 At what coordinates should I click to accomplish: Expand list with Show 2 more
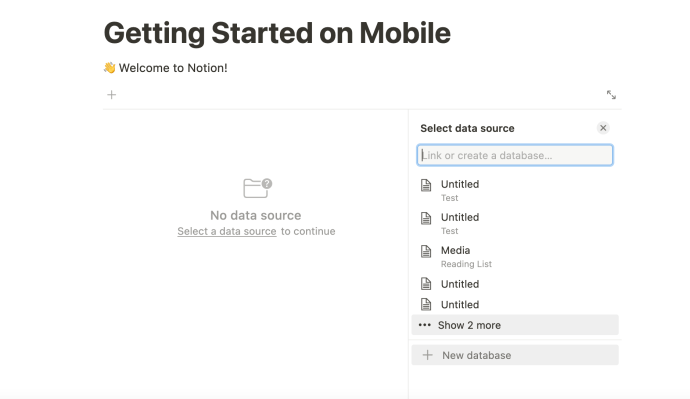coord(515,325)
